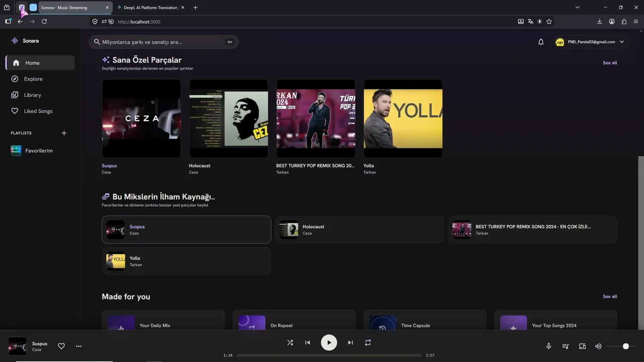Select Yolla row by Tarkan
This screenshot has height=362, width=644.
(186, 261)
